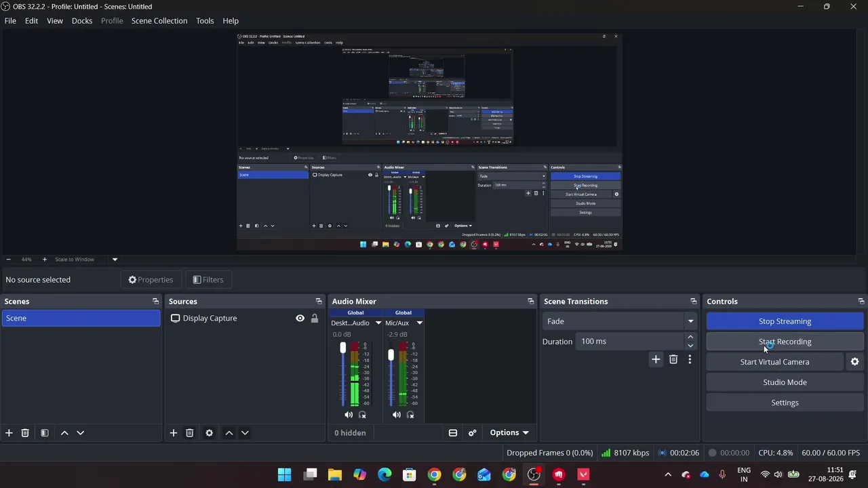Screen dimensions: 868x488
Task: Expand the Mic/Aux channel dropdown arrow
Action: pyautogui.click(x=419, y=323)
